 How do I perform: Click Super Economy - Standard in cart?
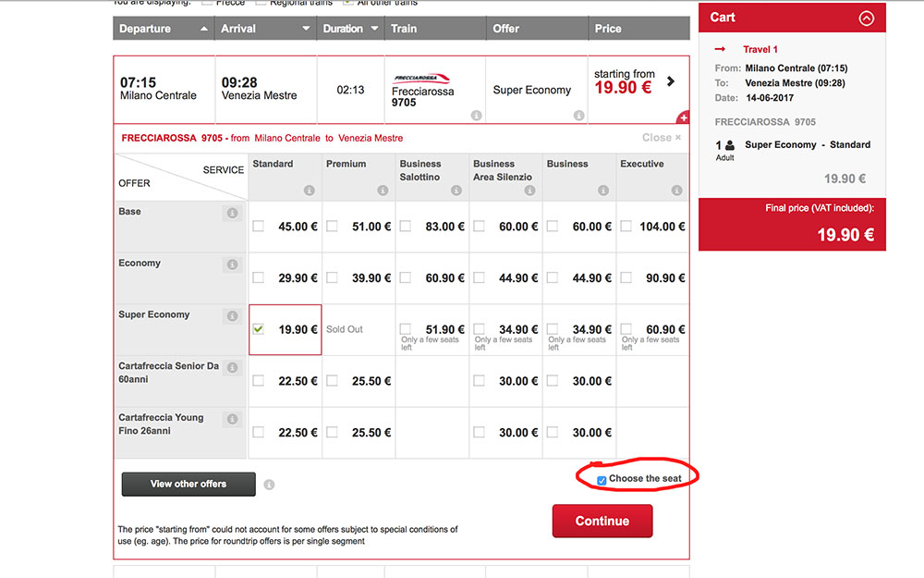[808, 144]
